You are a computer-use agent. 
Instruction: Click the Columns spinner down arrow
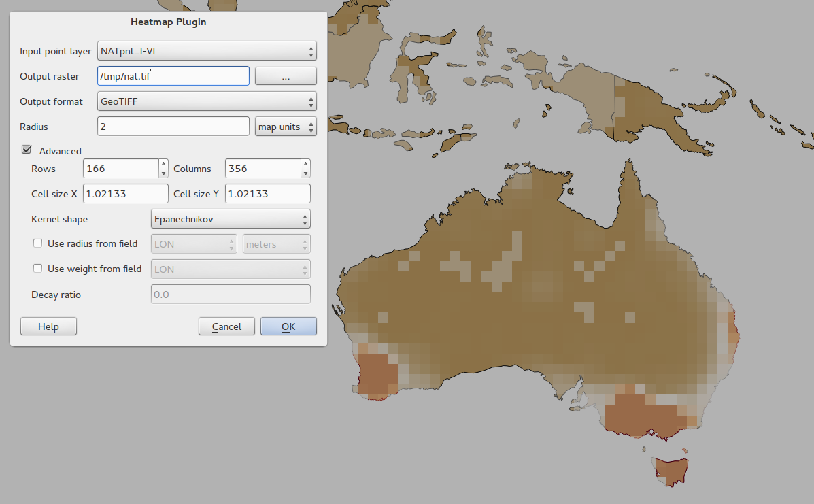(305, 173)
